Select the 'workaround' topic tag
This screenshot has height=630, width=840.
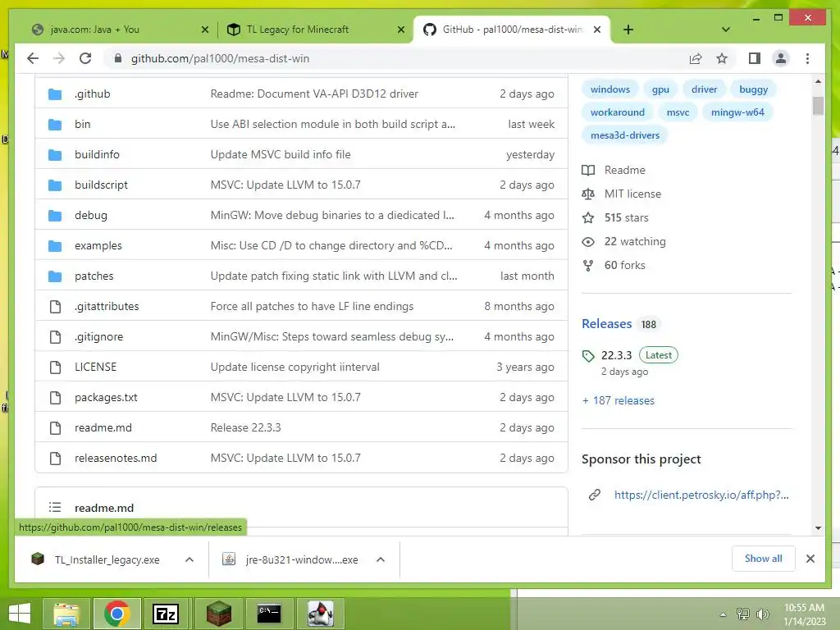pyautogui.click(x=617, y=112)
